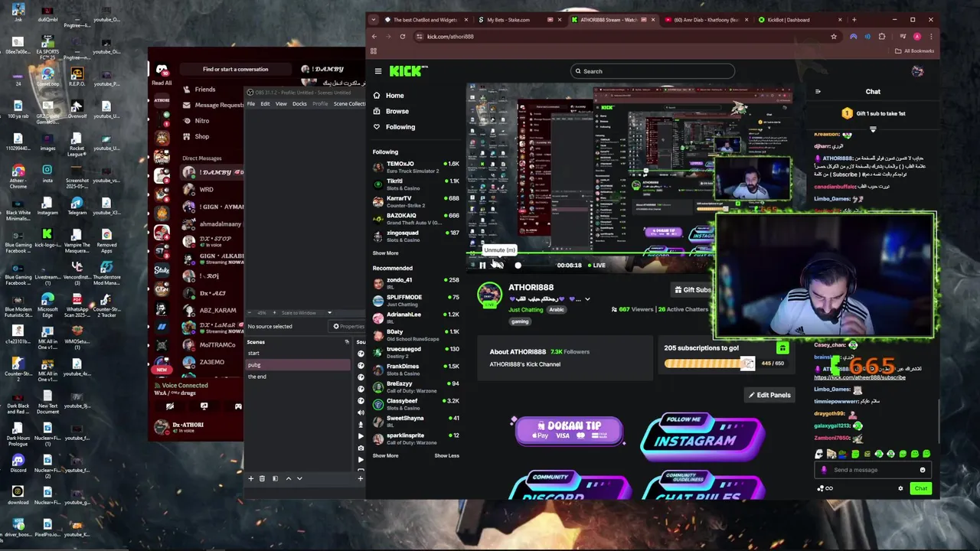Open the Kick hamburger menu icon

[x=378, y=71]
